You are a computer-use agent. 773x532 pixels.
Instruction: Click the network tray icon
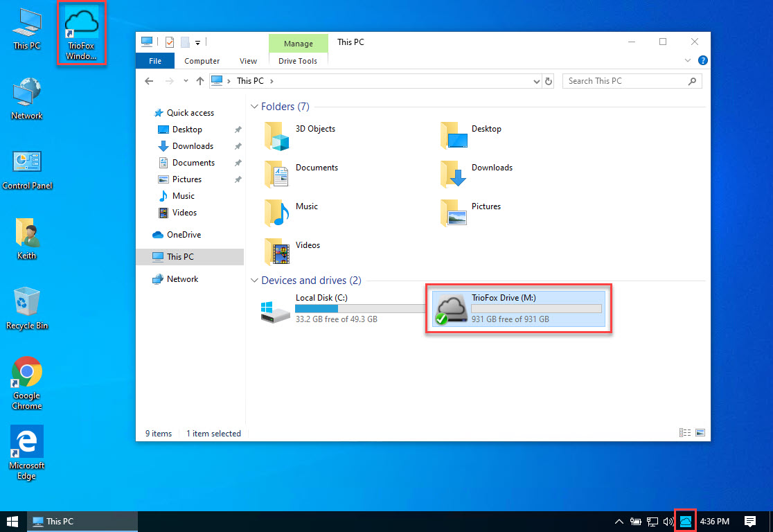tap(652, 521)
